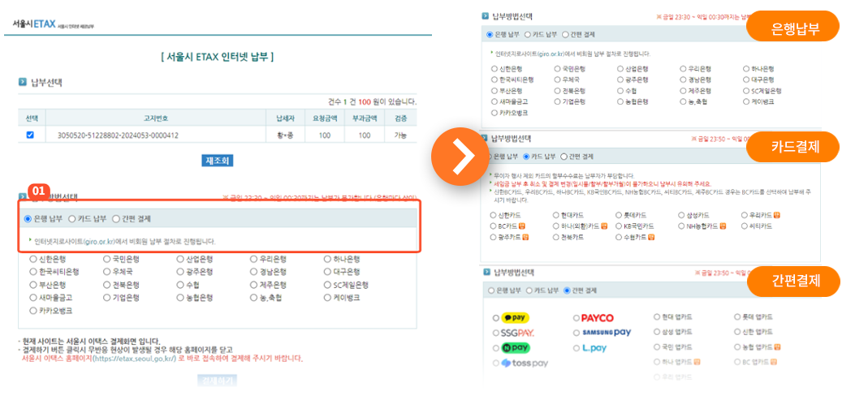Click the orange badge next to 농협 앱카드
This screenshot has width=868, height=417.
pyautogui.click(x=778, y=347)
